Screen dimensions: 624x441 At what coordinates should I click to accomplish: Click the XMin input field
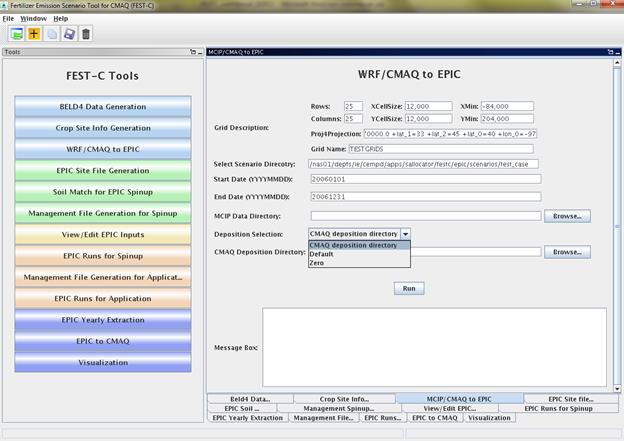[507, 106]
